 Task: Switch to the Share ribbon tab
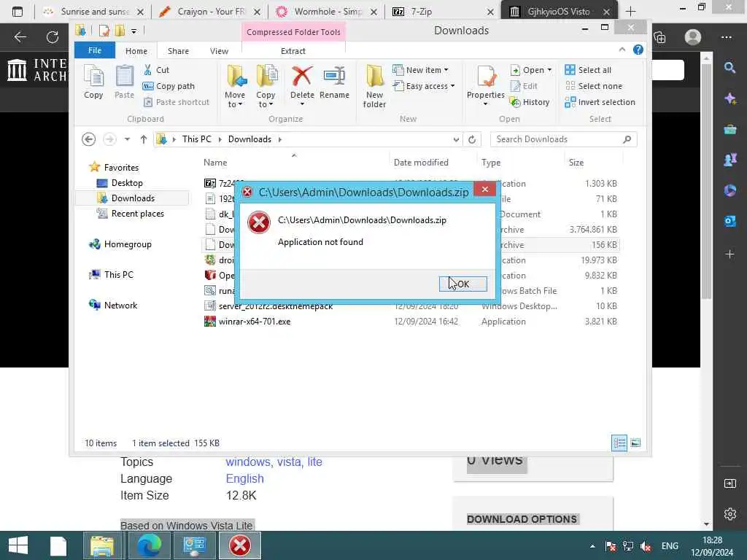[x=178, y=51]
